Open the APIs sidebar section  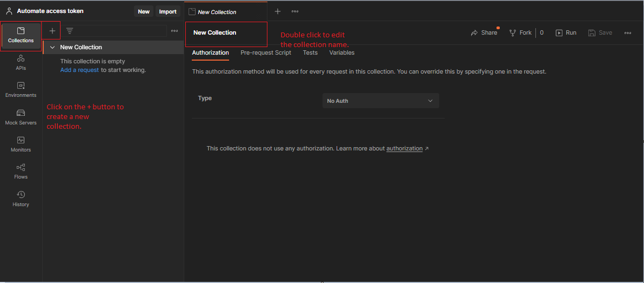(21, 63)
